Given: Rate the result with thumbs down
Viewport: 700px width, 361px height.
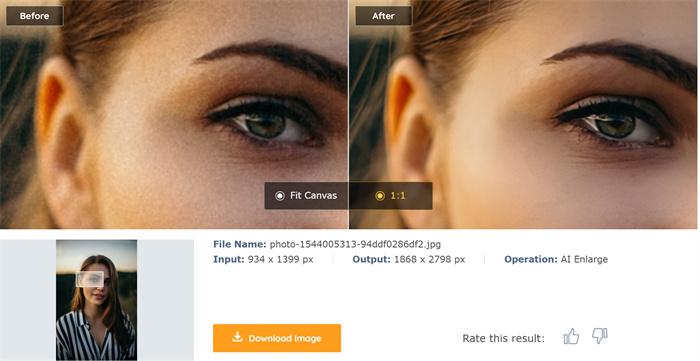Looking at the screenshot, I should tap(600, 336).
